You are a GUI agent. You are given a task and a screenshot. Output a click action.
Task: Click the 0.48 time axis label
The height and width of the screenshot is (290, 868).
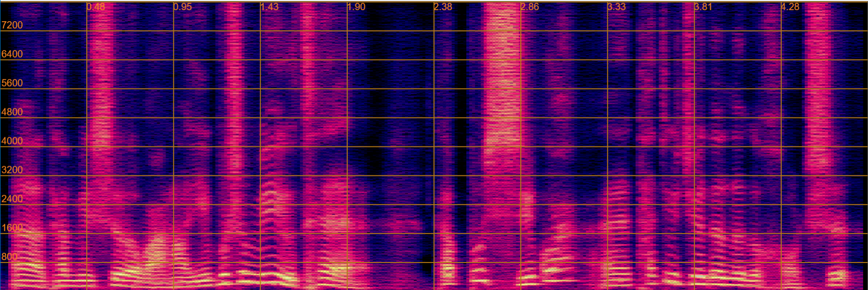click(x=96, y=7)
